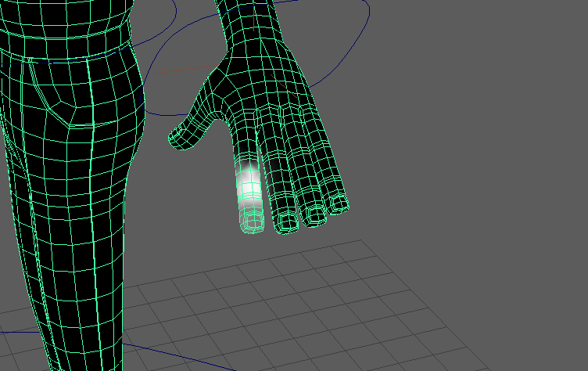Image resolution: width=588 pixels, height=371 pixels.
Task: Click the index finger's open fingertip
Action: pos(253,224)
